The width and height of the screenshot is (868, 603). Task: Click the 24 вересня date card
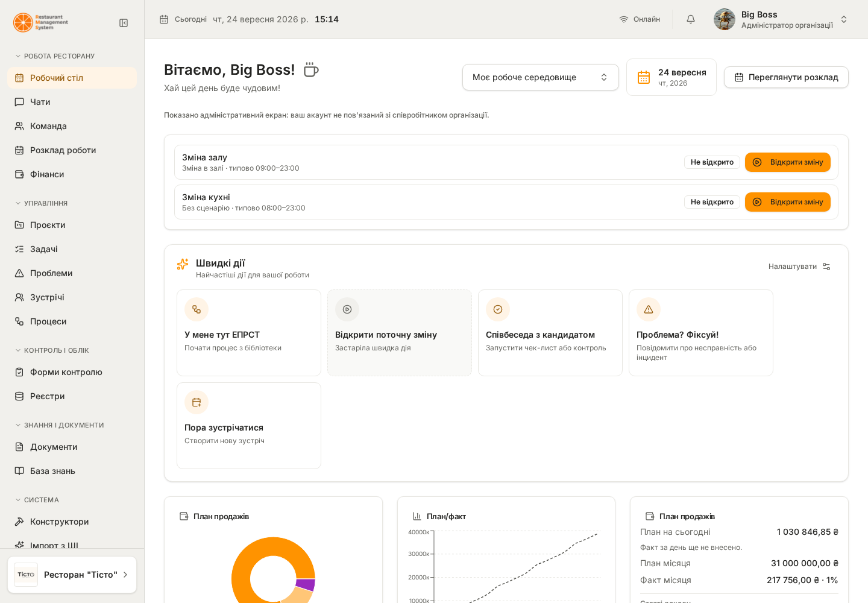coord(671,77)
